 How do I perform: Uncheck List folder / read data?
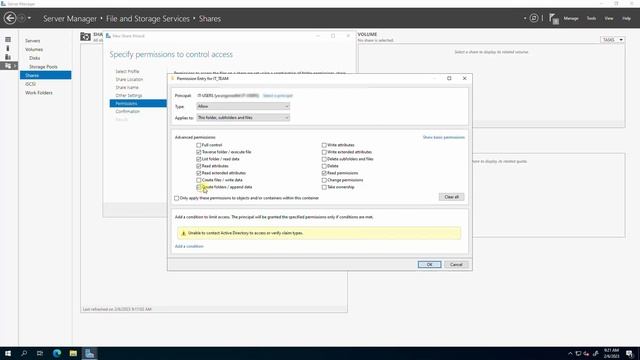point(199,159)
